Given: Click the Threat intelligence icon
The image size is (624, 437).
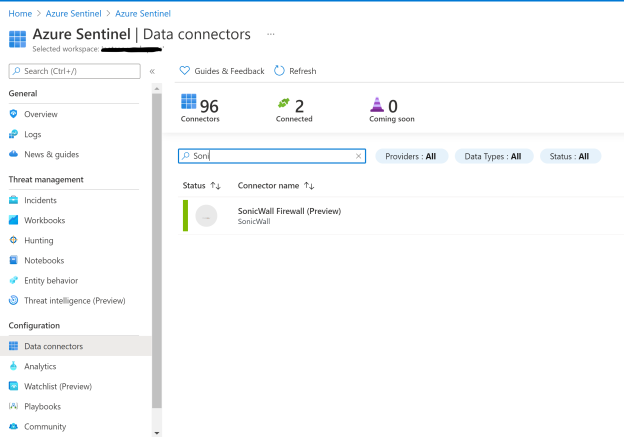Looking at the screenshot, I should [14, 300].
